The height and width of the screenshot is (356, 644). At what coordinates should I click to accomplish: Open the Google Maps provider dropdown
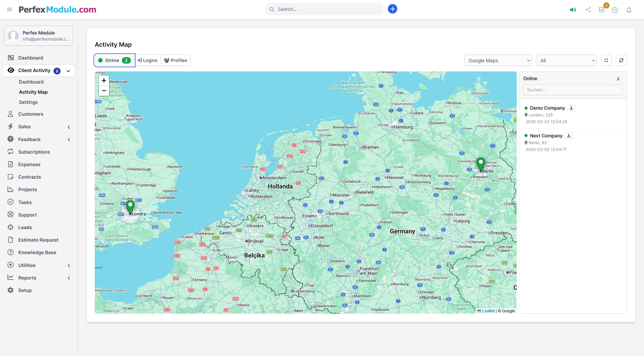(x=498, y=61)
